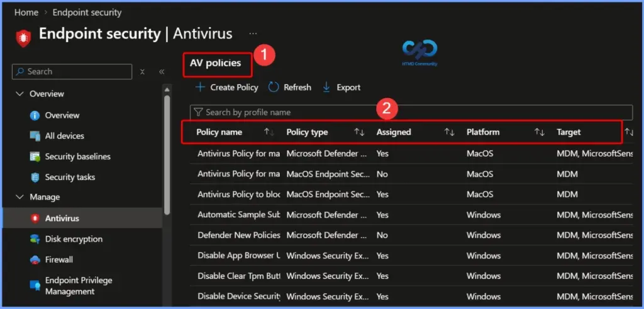This screenshot has height=309, width=644.
Task: Click the Endpoint Privilege Management icon
Action: tap(35, 286)
